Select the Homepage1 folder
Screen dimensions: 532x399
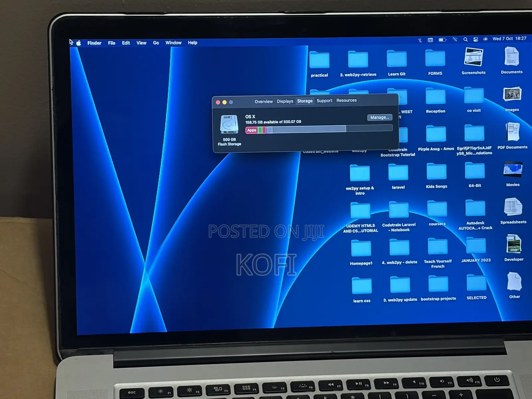[x=361, y=249]
